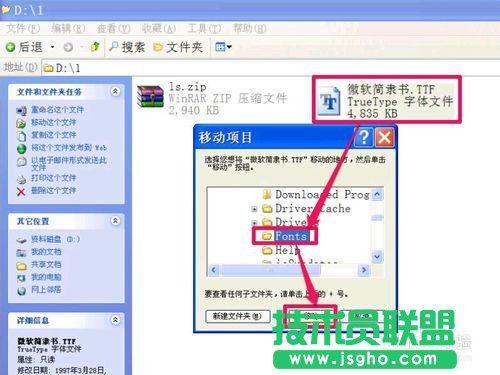Click Publish this file to the Web
The width and height of the screenshot is (500, 375).
point(69,148)
